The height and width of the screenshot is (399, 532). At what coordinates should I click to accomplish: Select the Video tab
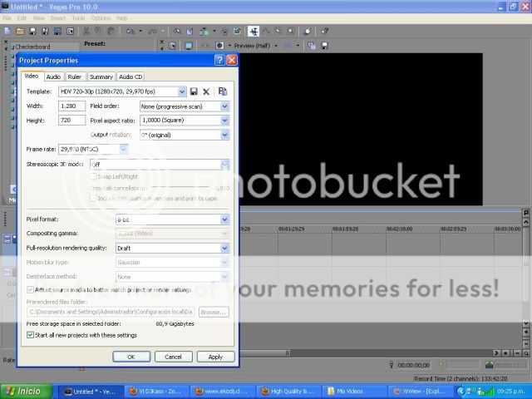point(32,76)
